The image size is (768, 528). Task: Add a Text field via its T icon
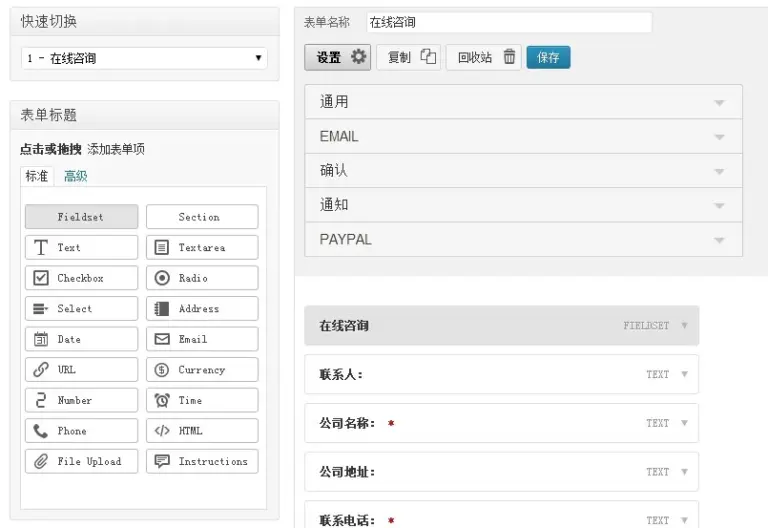[41, 247]
